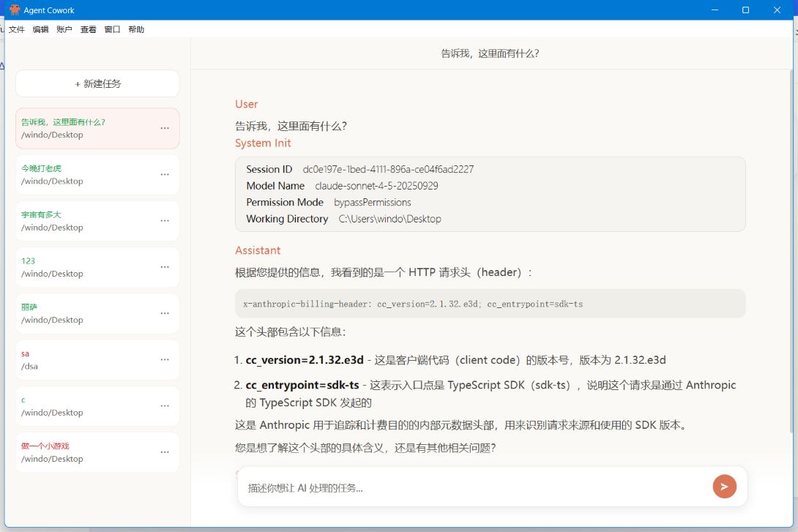
Task: Open options for 告诉我，这里面有什么? task
Action: 165,128
